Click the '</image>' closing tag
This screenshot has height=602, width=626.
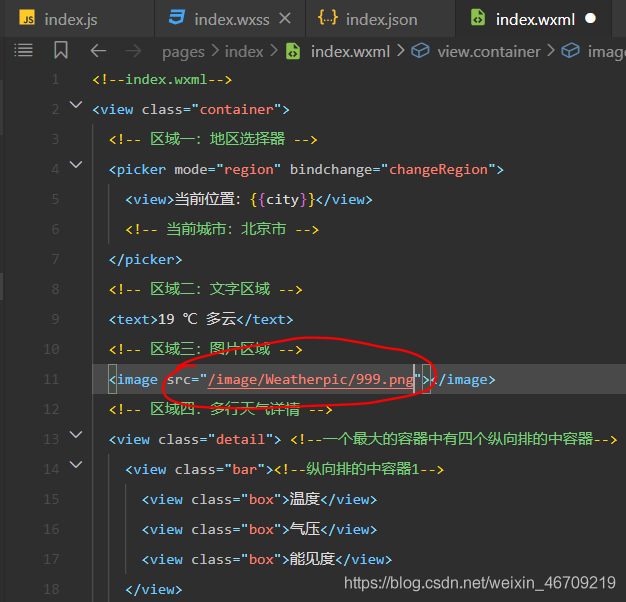[x=463, y=379]
